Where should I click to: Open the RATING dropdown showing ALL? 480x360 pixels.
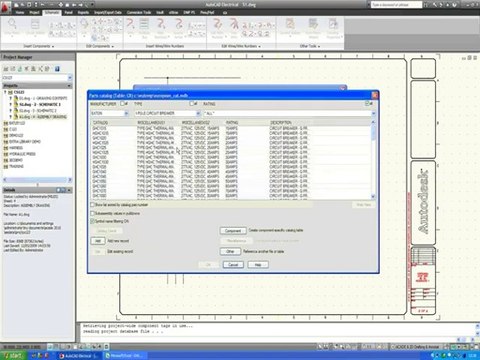pyautogui.click(x=373, y=113)
